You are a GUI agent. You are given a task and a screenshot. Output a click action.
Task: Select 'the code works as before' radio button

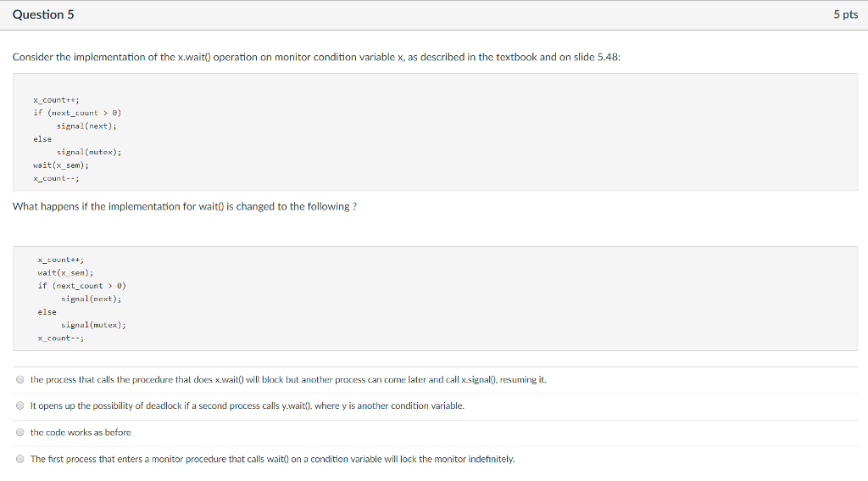[19, 433]
